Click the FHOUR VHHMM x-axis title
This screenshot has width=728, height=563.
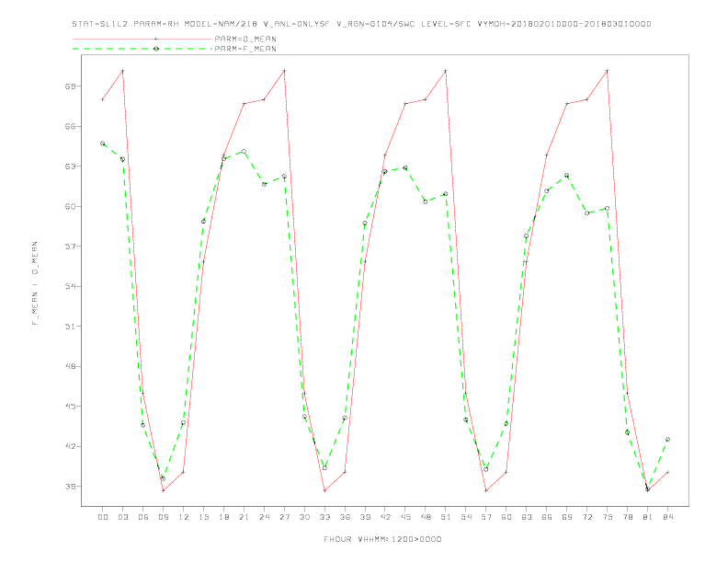382,539
